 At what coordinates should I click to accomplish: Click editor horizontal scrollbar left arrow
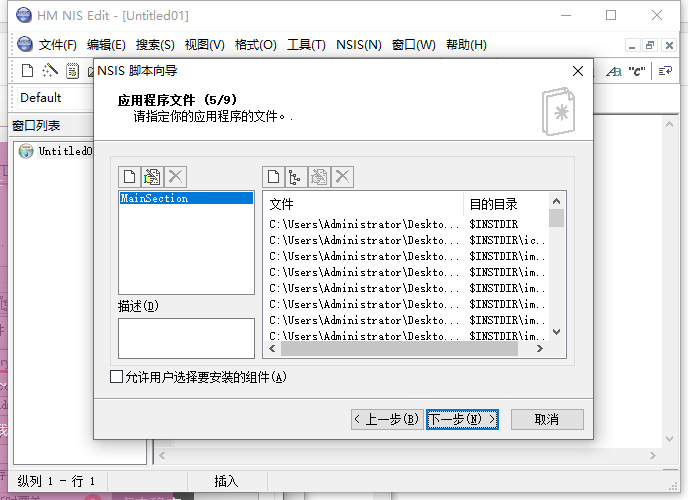coord(162,455)
